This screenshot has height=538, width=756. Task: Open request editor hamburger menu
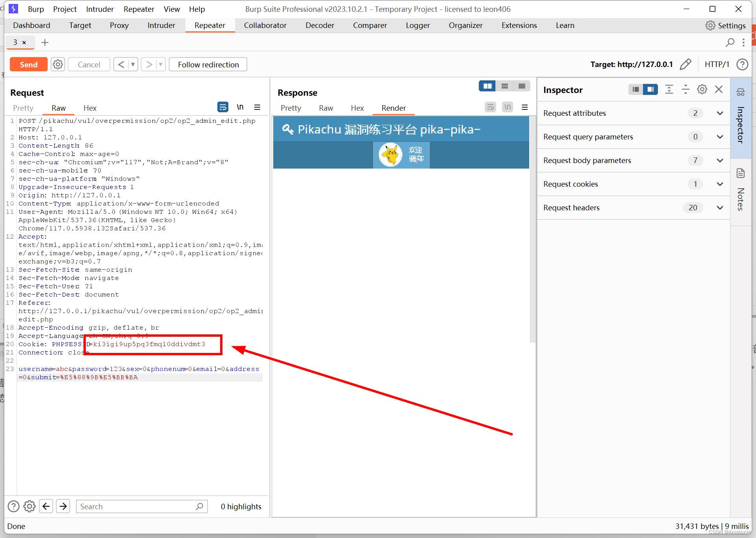point(258,107)
